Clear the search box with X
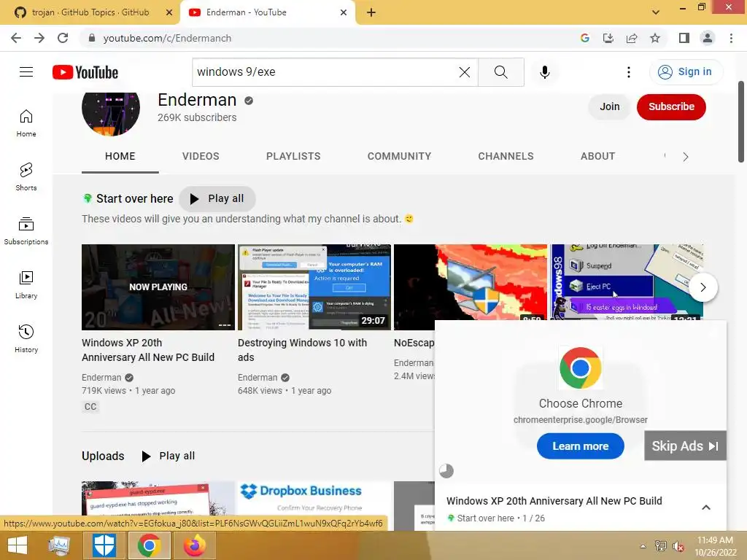 (465, 72)
